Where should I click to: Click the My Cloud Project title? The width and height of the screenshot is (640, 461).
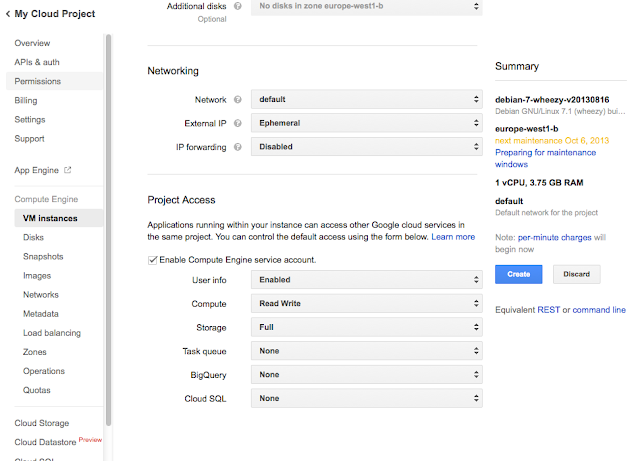[x=55, y=14]
